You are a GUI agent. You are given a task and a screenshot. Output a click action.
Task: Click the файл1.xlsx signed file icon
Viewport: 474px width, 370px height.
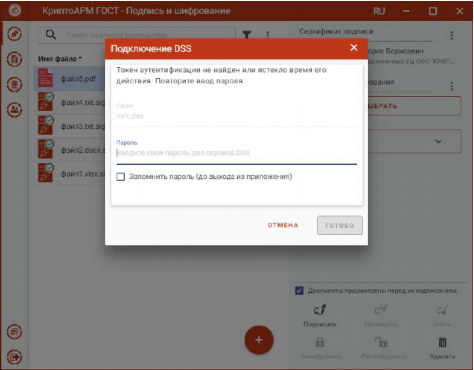(x=46, y=173)
